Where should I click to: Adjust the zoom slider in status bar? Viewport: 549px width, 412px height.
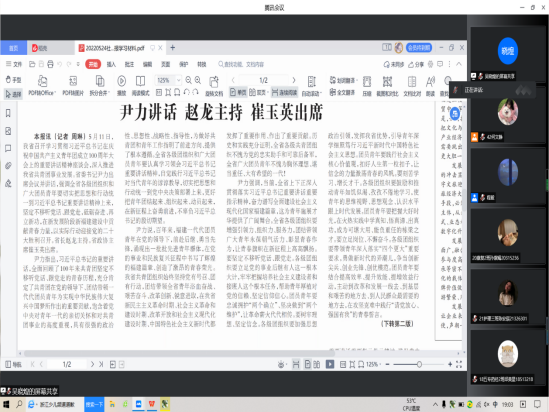pos(419,364)
